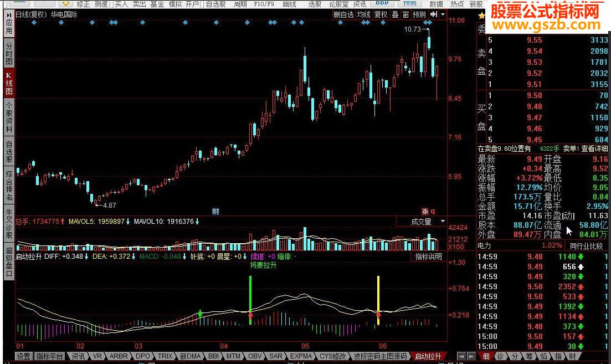Click the 测速 toolbar item
This screenshot has width=611, height=364.
(101, 4)
